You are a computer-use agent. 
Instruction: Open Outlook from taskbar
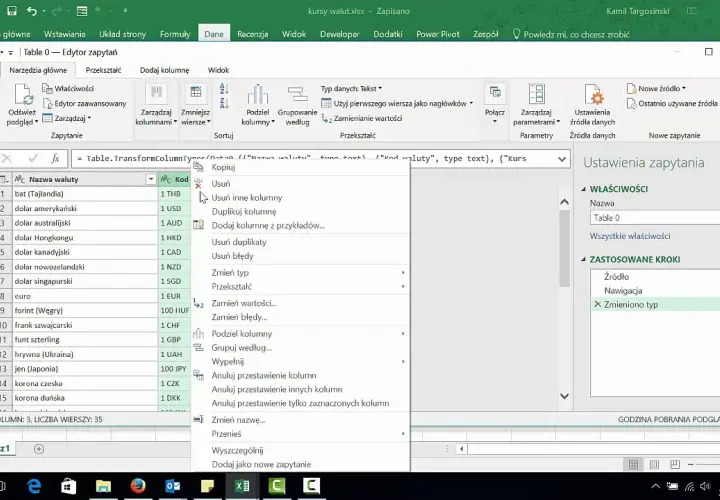[173, 486]
